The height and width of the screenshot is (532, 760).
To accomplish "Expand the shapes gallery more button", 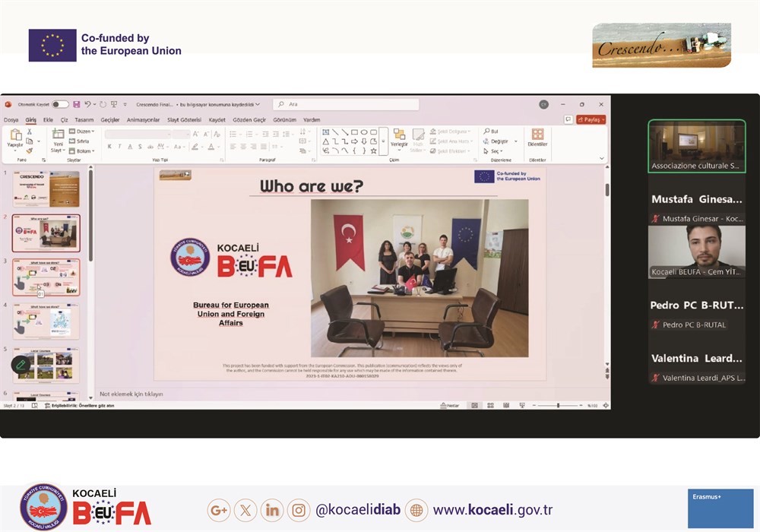I will pyautogui.click(x=383, y=141).
